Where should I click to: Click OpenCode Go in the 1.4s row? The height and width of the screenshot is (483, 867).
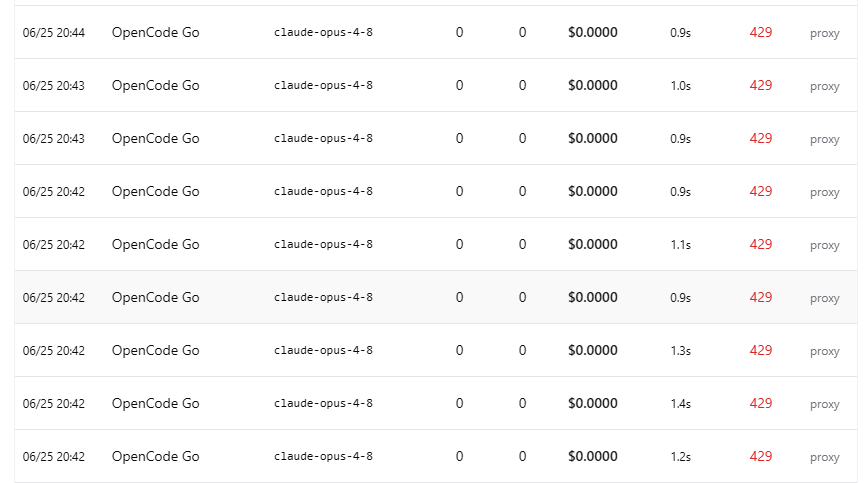click(155, 403)
